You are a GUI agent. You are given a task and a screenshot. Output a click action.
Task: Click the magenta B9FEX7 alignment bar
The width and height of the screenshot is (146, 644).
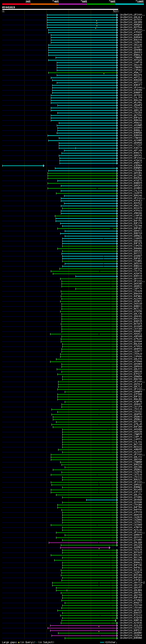[x=84, y=631]
